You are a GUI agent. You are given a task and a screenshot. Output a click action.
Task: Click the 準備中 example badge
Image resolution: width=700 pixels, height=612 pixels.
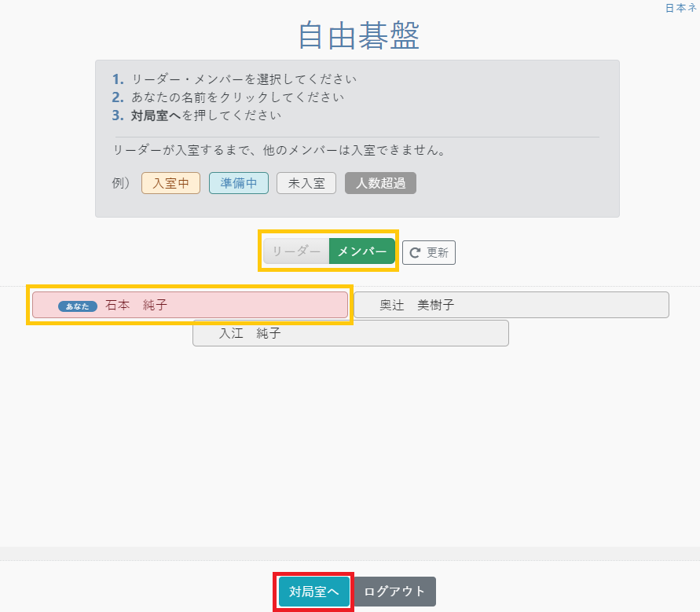[x=239, y=183]
